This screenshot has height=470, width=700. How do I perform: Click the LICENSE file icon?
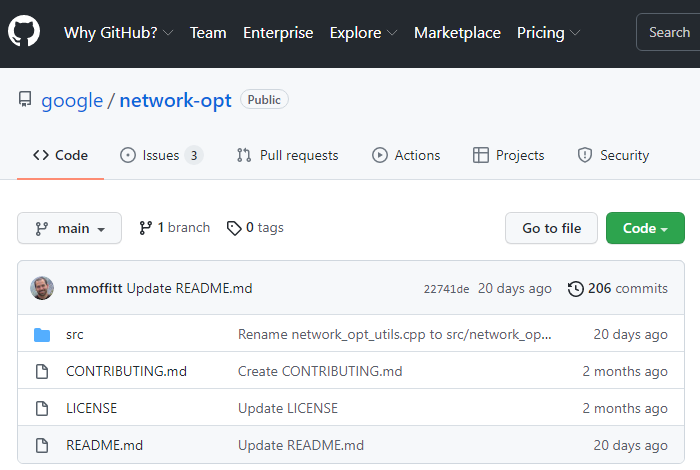coord(42,408)
